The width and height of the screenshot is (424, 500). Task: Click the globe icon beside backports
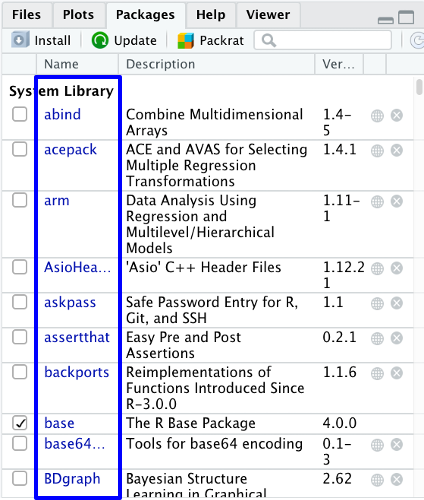point(377,373)
